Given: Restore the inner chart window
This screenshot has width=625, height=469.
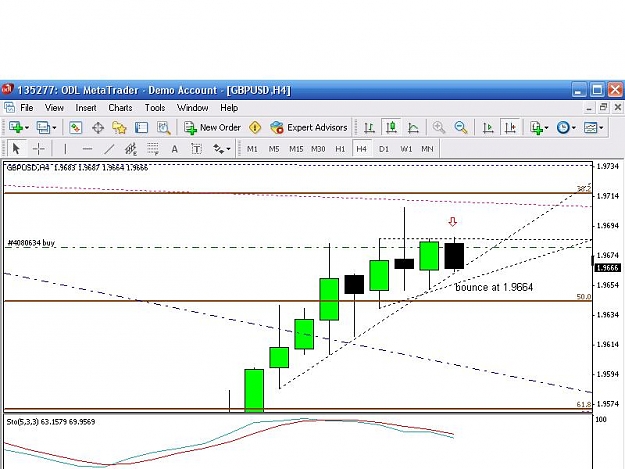Looking at the screenshot, I should click(x=603, y=107).
